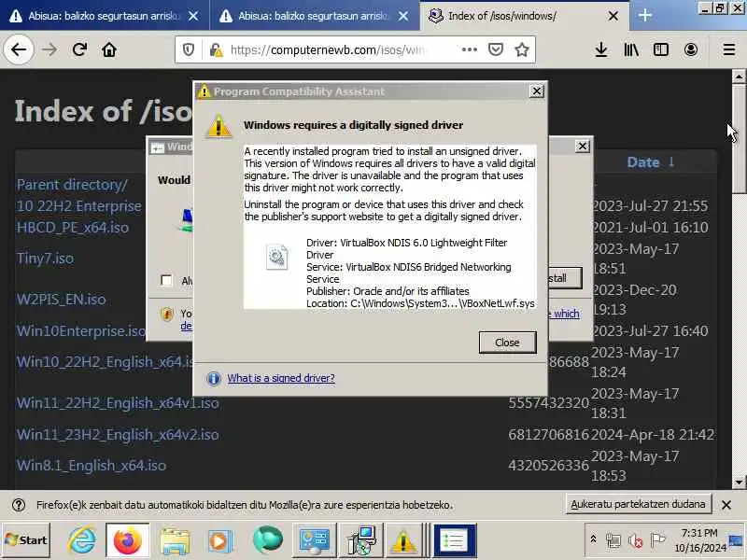
Task: Reload the current page
Action: point(79,49)
